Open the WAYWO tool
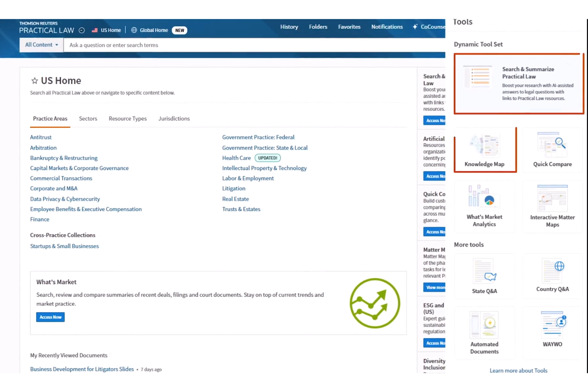 click(x=552, y=333)
